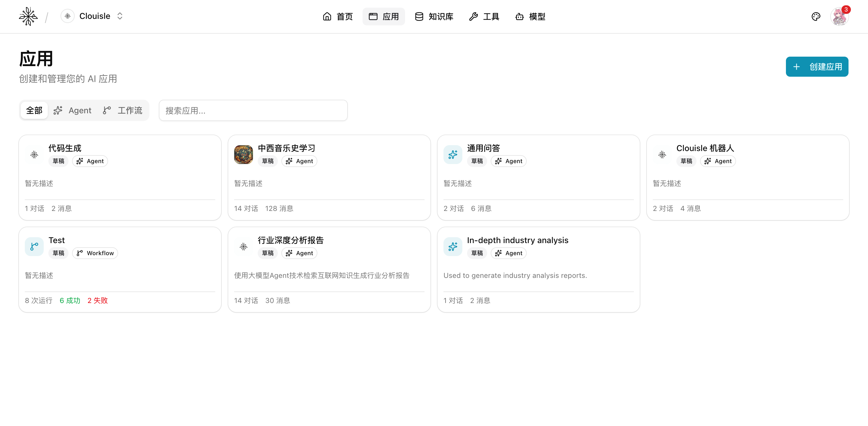This screenshot has height=426, width=868.
Task: Select the 全部 filter option
Action: (34, 110)
